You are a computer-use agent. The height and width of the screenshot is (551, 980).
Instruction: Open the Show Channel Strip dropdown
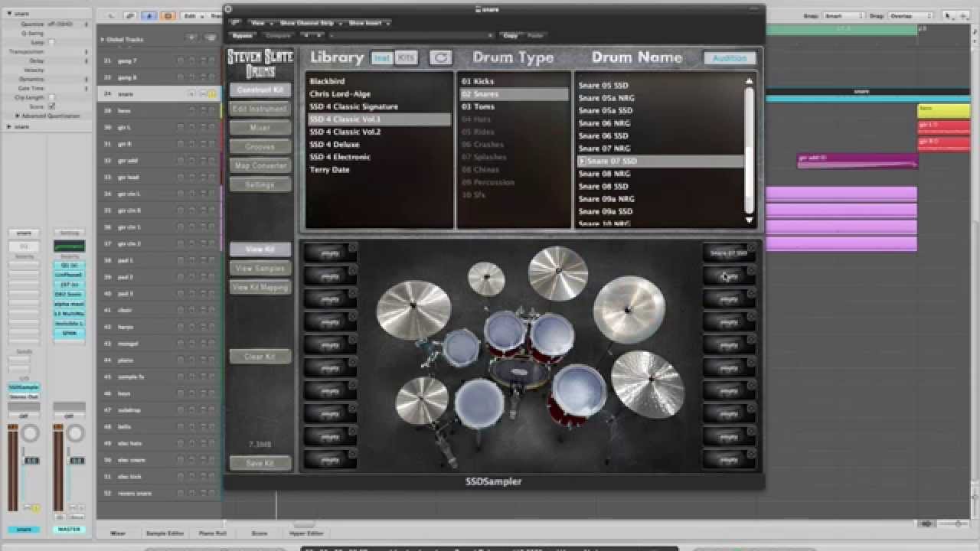[x=310, y=23]
